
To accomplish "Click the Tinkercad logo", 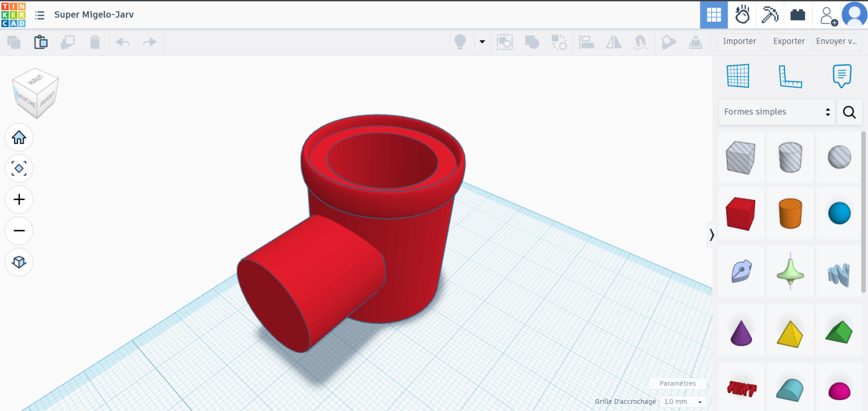I will pos(13,14).
